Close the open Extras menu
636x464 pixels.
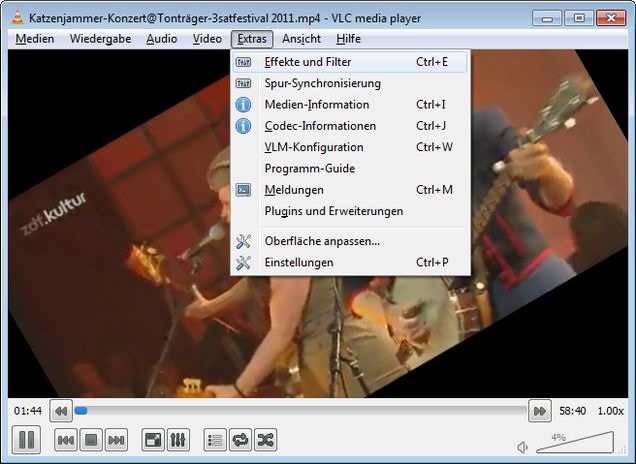tap(252, 39)
